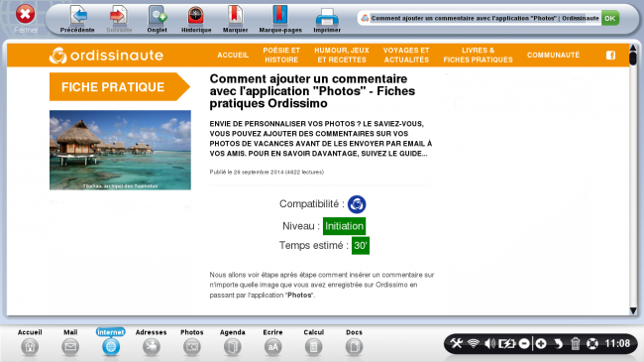Click the 11:08 clock
The height and width of the screenshot is (362, 644).
click(617, 343)
